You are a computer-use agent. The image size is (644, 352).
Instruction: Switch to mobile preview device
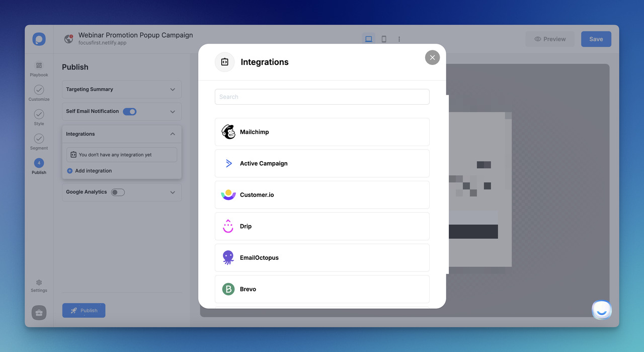point(384,39)
